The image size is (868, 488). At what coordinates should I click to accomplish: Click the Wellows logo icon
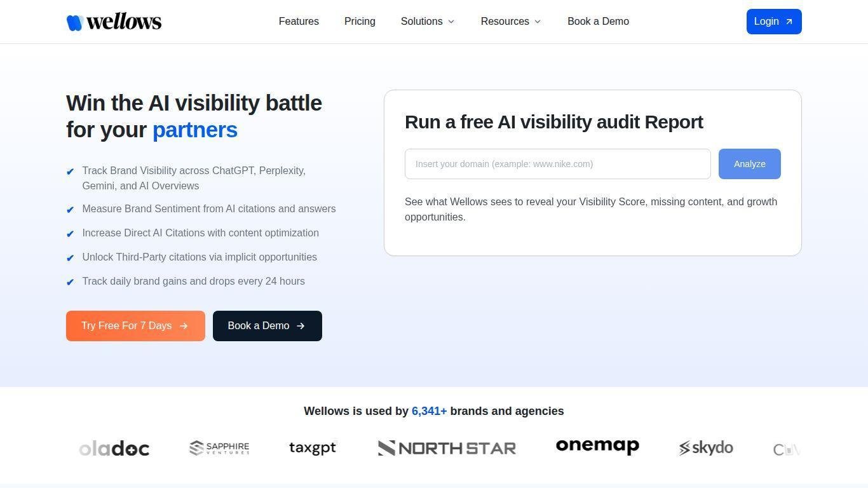[x=75, y=22]
